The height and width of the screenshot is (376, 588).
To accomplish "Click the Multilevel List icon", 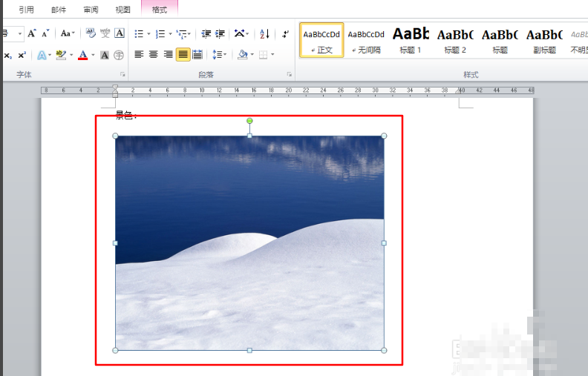I will 181,33.
